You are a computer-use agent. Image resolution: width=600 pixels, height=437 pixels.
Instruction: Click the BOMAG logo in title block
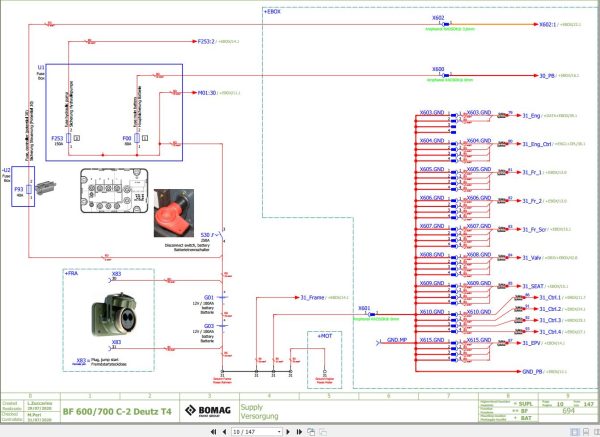coord(208,411)
